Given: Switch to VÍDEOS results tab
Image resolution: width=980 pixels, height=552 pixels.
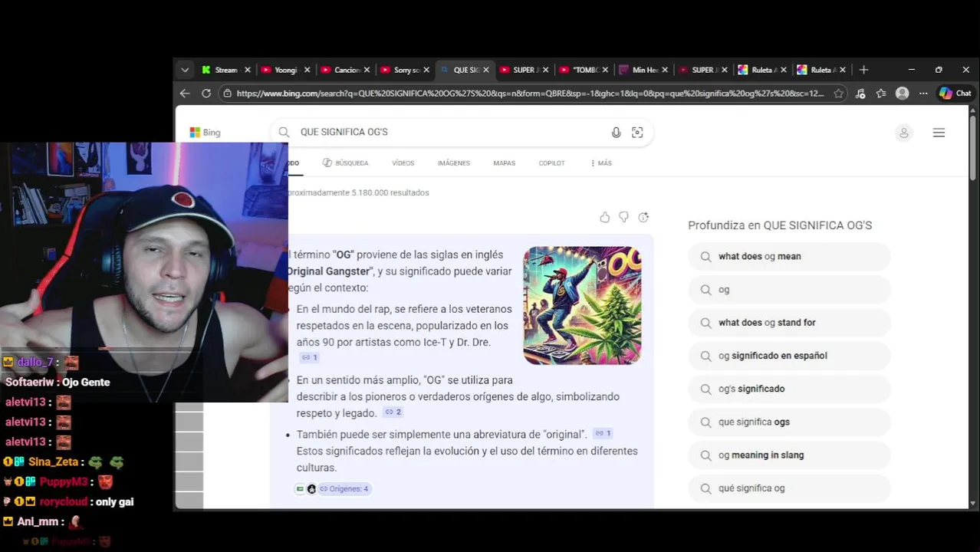Looking at the screenshot, I should pos(403,163).
